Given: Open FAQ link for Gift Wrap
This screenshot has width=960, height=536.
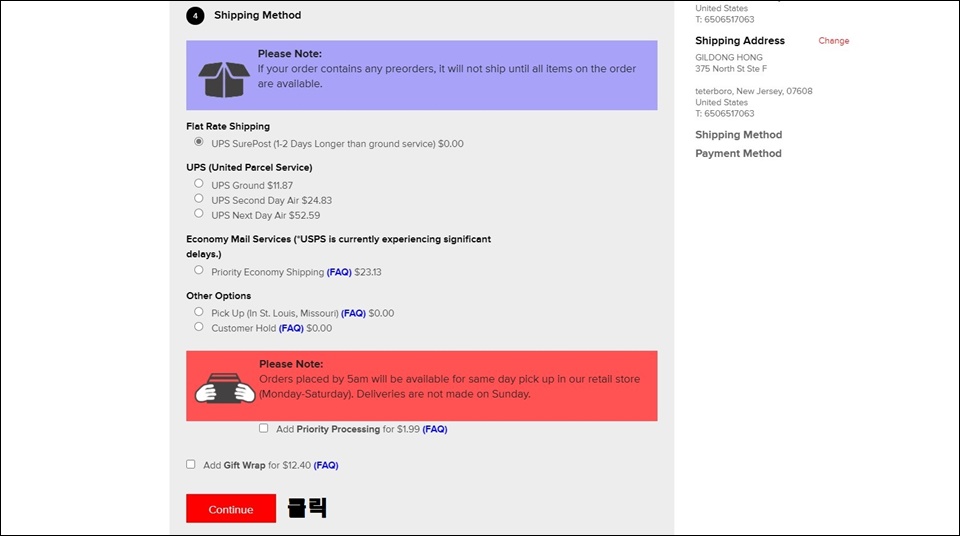Looking at the screenshot, I should (326, 466).
